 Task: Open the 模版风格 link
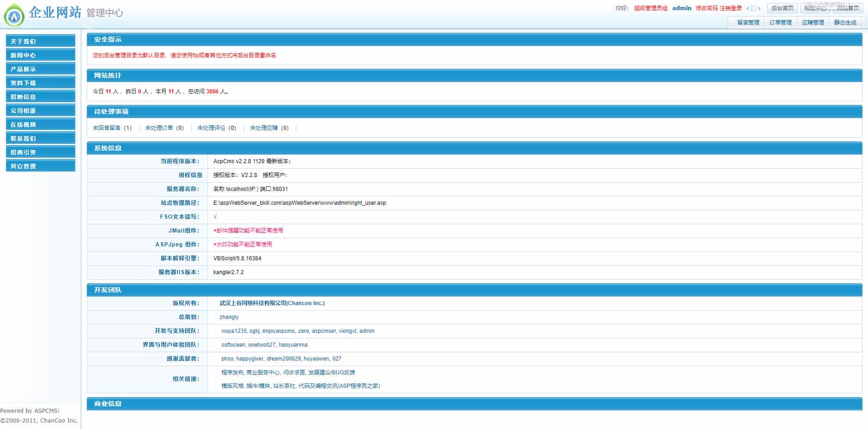pyautogui.click(x=232, y=386)
